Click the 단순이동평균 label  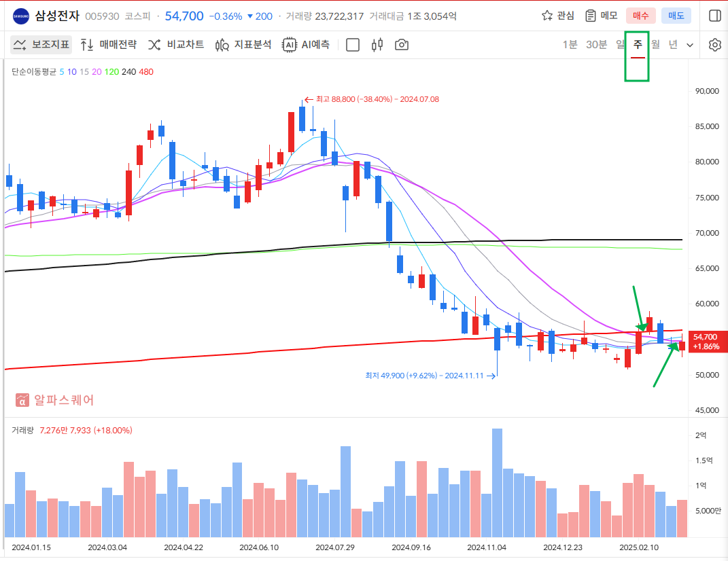coord(34,72)
